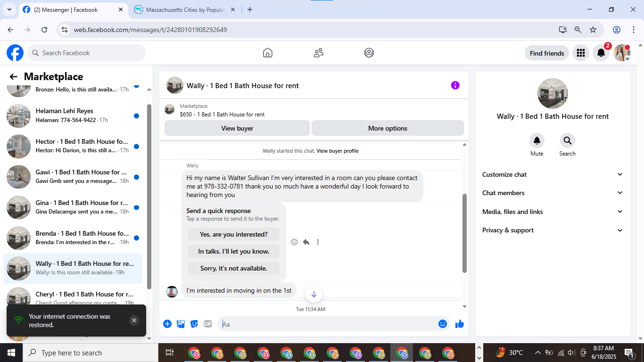This screenshot has width=644, height=362.
Task: Send quick response 'In talks. I'll let you know.'
Action: [233, 251]
